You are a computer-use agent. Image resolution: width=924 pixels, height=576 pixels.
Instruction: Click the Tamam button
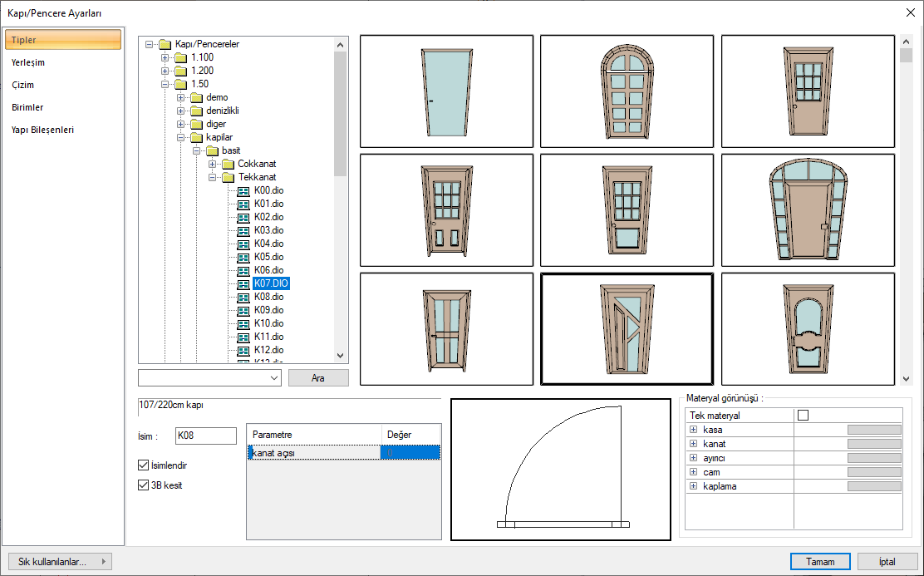(x=820, y=562)
